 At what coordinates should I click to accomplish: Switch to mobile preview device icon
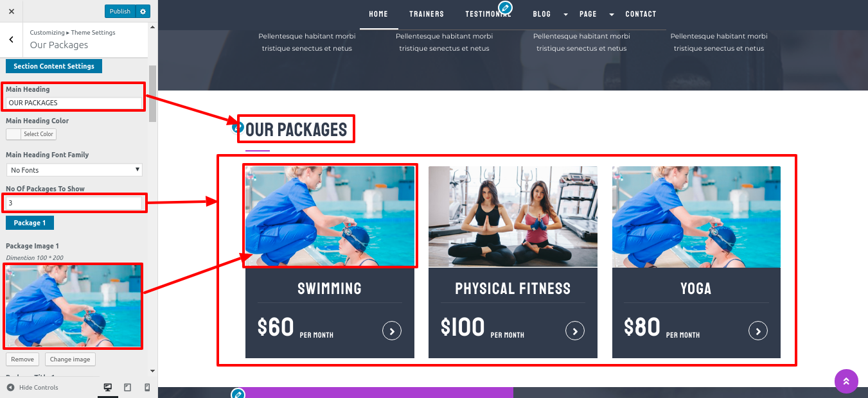coord(147,387)
